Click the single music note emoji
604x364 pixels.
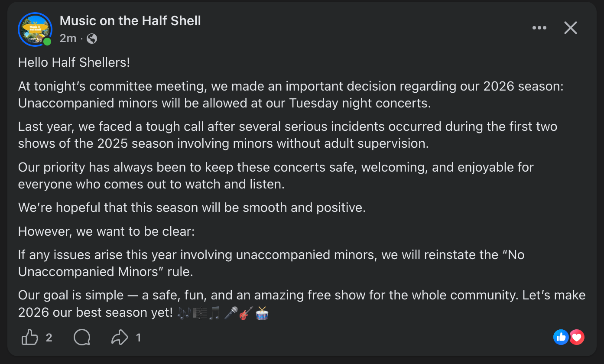click(x=214, y=313)
